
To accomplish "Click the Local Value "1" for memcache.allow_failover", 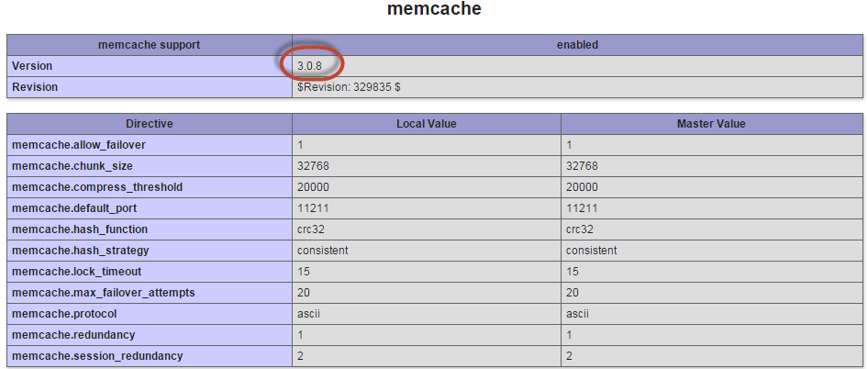I will [300, 145].
